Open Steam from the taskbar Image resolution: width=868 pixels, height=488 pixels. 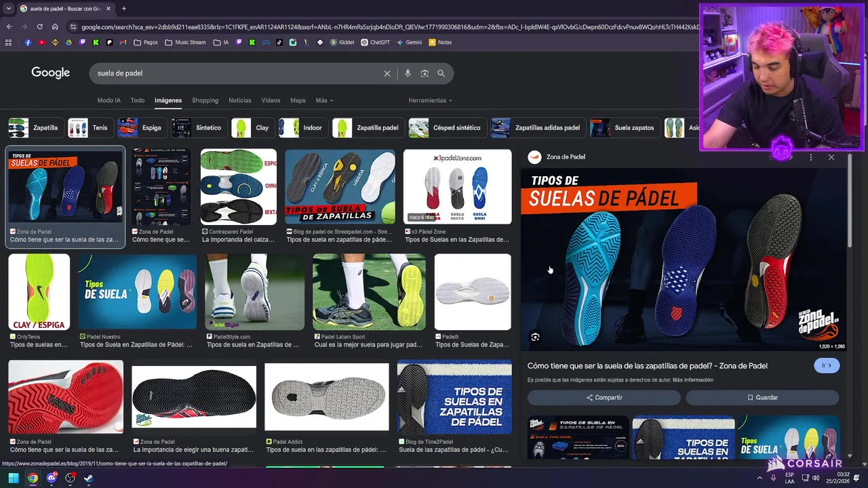pos(88,478)
